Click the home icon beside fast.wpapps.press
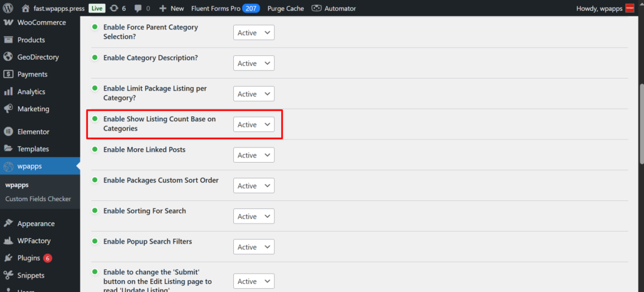Viewport: 644px width, 292px height. point(25,8)
